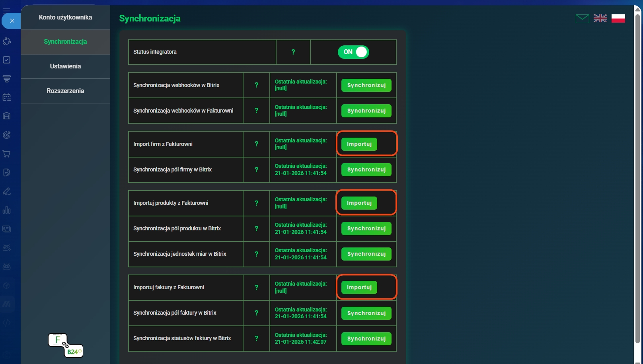Click Synchronizuj for Synchronizacja statusów faktury

(x=366, y=339)
